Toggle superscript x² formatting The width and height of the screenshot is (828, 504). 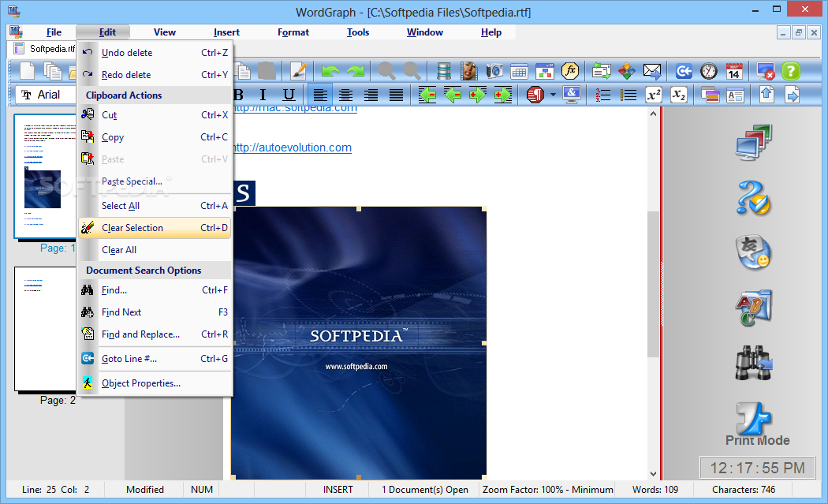point(654,95)
